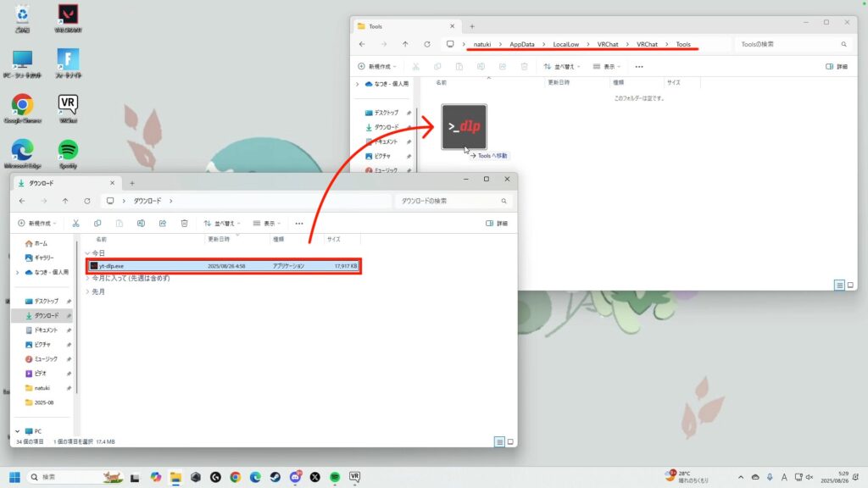This screenshot has height=488, width=868.
Task: Click the Share icon in Downloads toolbar
Action: pos(162,224)
